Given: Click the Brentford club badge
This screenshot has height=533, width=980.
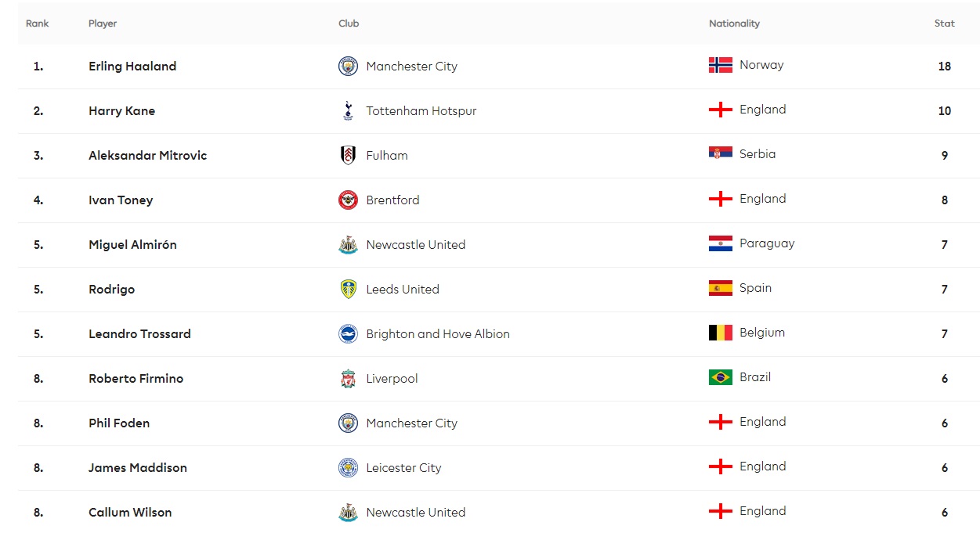Looking at the screenshot, I should 348,200.
